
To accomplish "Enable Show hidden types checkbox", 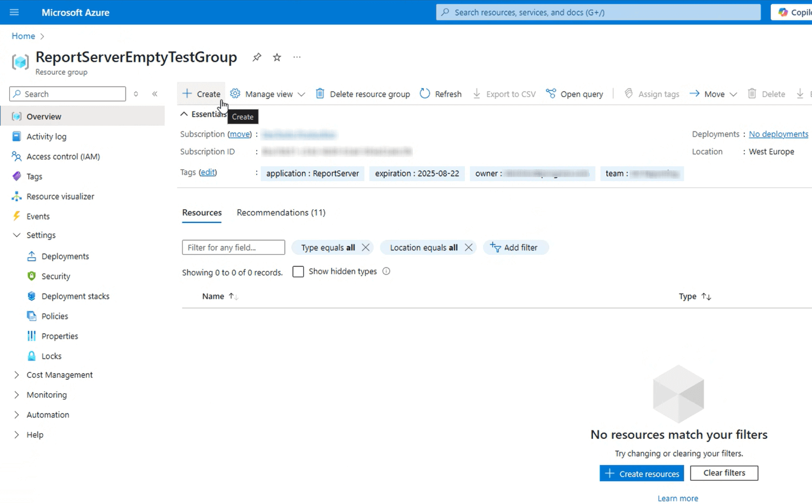I will [298, 271].
